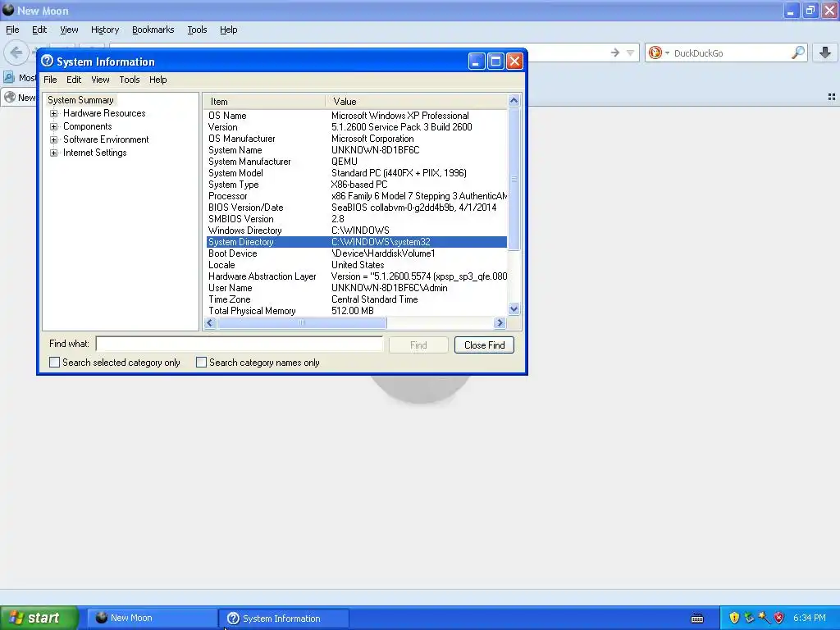Select the User Name row
The width and height of the screenshot is (840, 630).
point(356,288)
